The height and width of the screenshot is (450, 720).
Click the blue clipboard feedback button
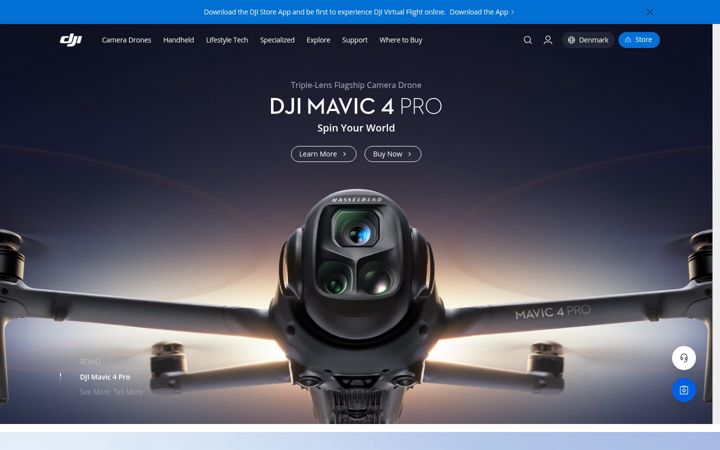(684, 390)
